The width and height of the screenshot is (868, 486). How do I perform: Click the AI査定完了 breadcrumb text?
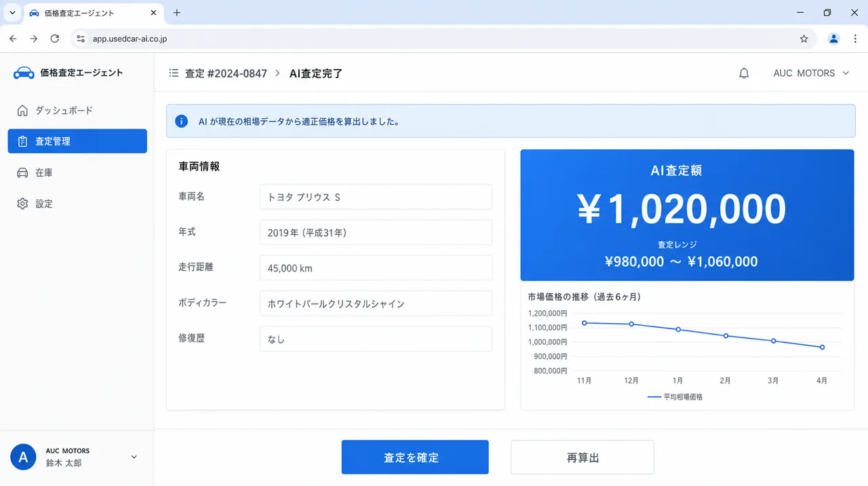pos(316,73)
